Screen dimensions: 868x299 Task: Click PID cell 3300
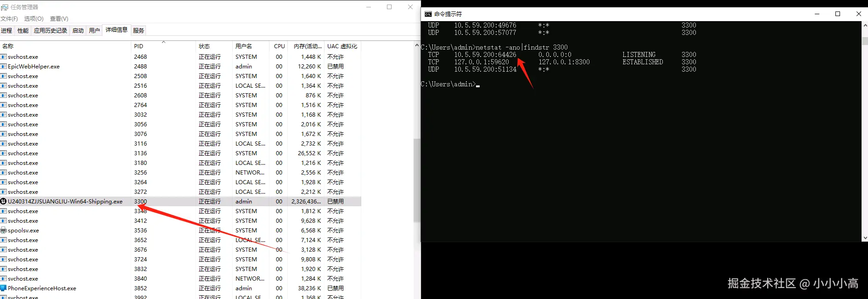(140, 202)
